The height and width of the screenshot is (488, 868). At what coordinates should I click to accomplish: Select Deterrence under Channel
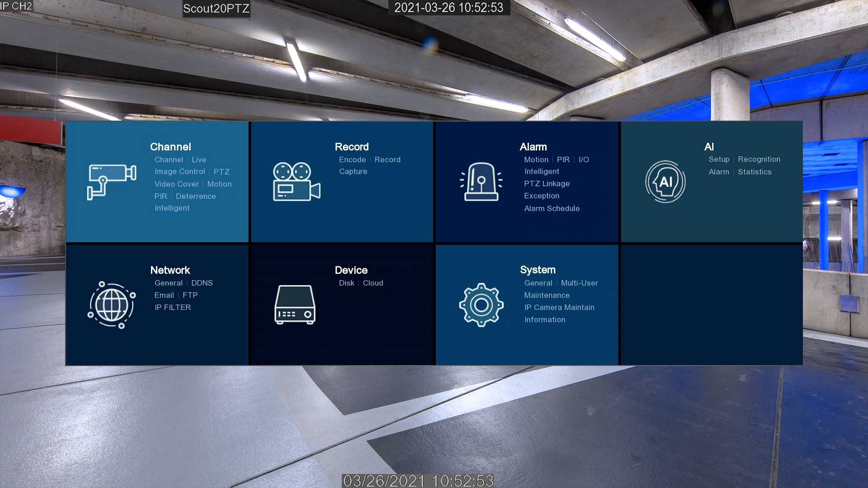tap(196, 196)
